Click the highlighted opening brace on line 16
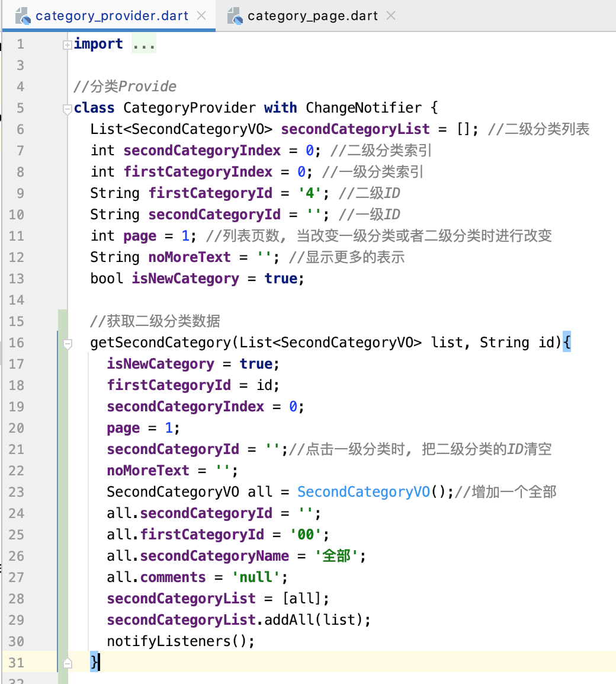Screen dimensions: 616x684 (x=566, y=343)
